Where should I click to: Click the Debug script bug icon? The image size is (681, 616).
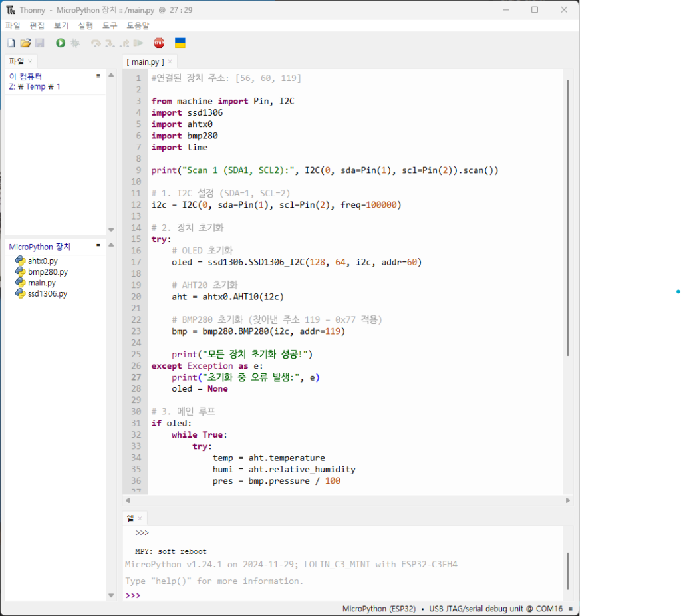pyautogui.click(x=75, y=43)
